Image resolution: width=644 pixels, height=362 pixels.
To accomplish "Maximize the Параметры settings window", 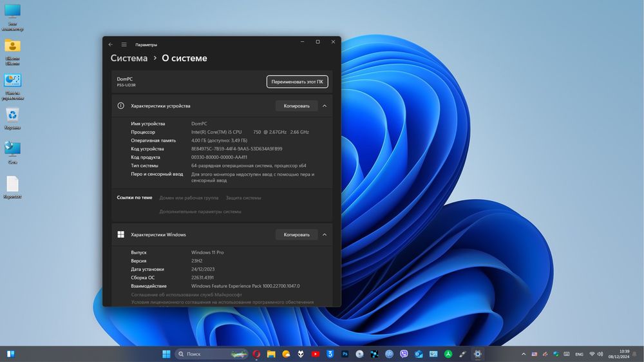I will point(317,42).
